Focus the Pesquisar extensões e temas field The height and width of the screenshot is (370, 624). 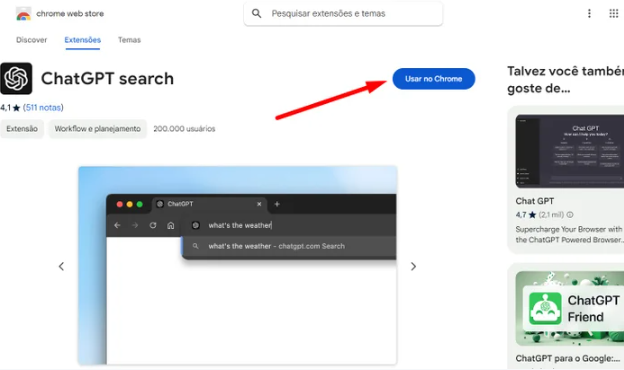click(343, 14)
